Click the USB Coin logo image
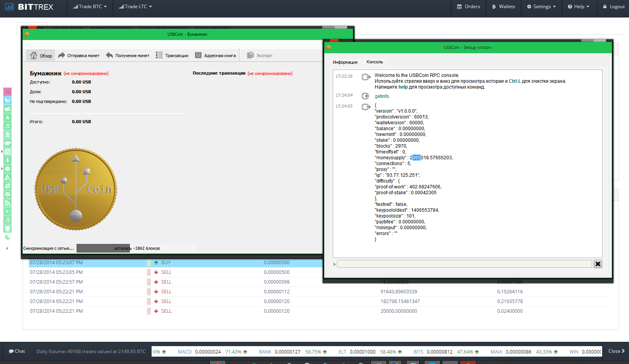Viewport: 629px width, 364px height. pyautogui.click(x=76, y=189)
